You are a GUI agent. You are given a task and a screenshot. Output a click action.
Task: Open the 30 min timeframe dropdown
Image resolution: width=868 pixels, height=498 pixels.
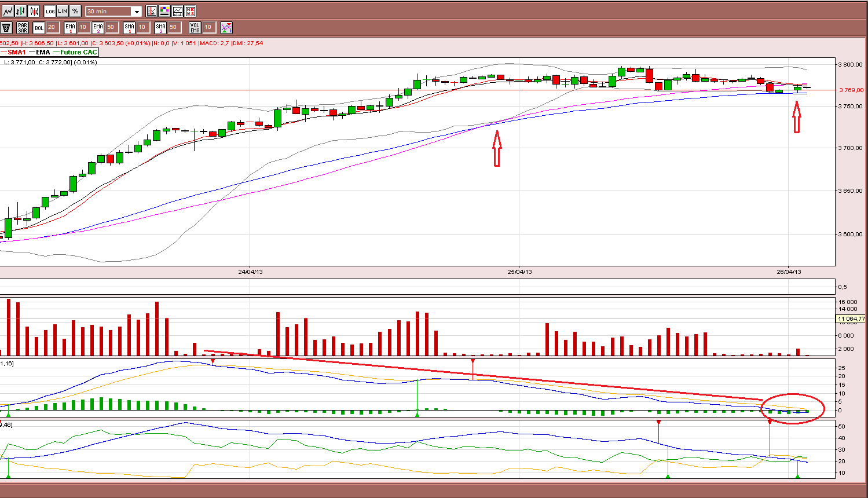pos(113,12)
